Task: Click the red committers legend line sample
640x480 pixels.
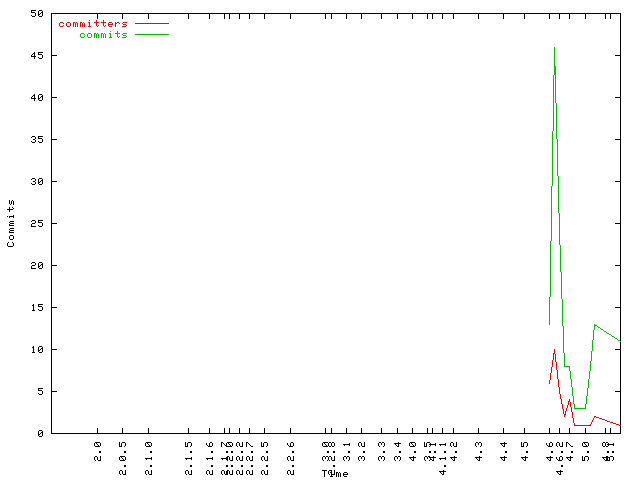Action: pos(151,23)
